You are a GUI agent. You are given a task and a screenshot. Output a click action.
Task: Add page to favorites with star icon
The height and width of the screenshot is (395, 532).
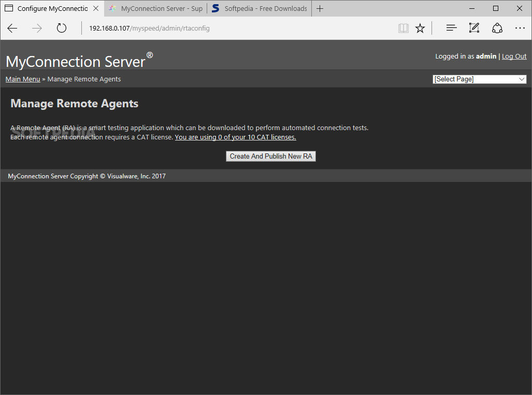point(420,28)
